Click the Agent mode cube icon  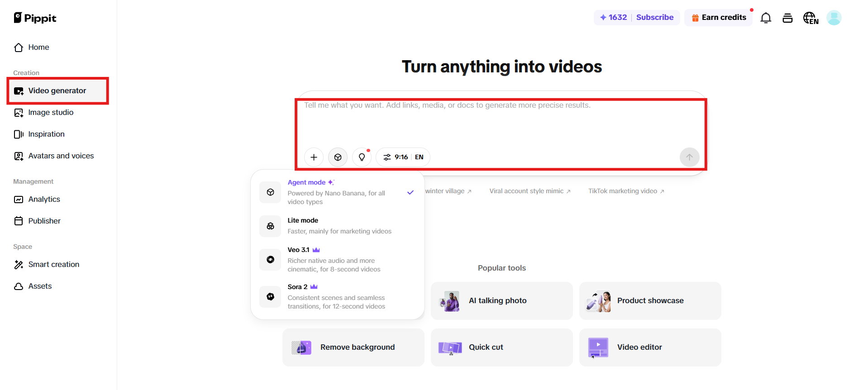[x=270, y=192]
